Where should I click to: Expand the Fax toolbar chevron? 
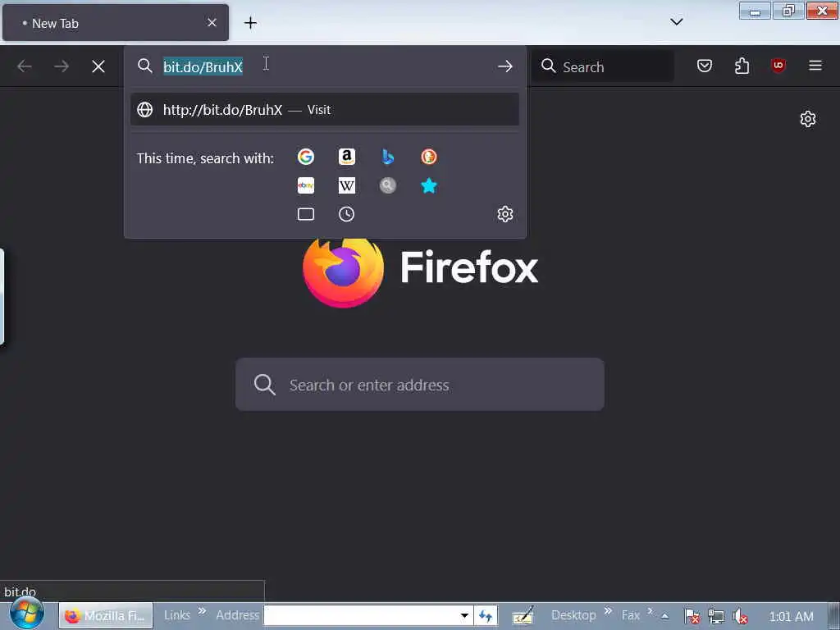pyautogui.click(x=650, y=610)
